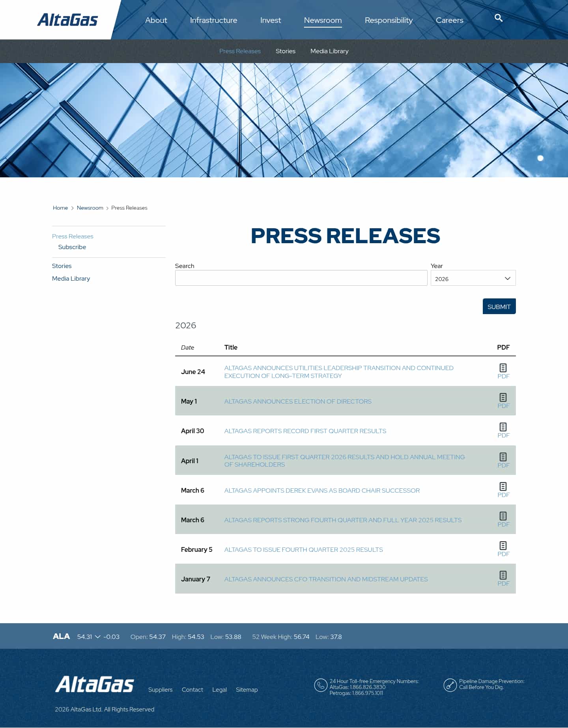568x728 pixels.
Task: Open the Careers menu
Action: coord(449,20)
